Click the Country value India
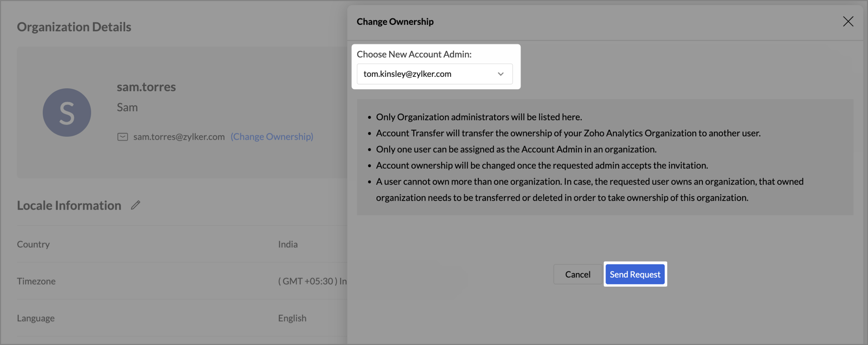The height and width of the screenshot is (345, 868). [287, 244]
